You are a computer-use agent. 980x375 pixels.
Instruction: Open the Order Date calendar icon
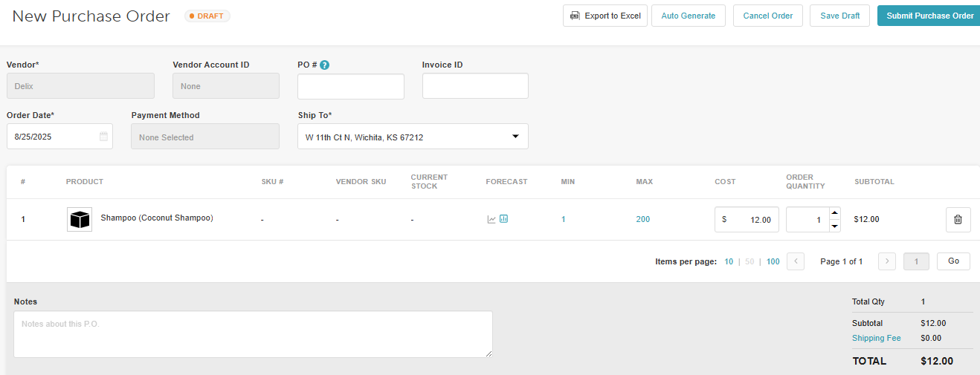pyautogui.click(x=103, y=137)
